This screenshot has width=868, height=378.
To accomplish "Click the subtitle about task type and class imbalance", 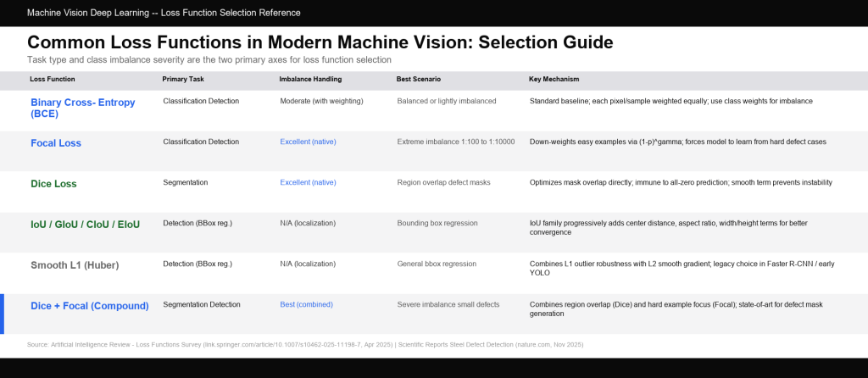I will coord(209,60).
